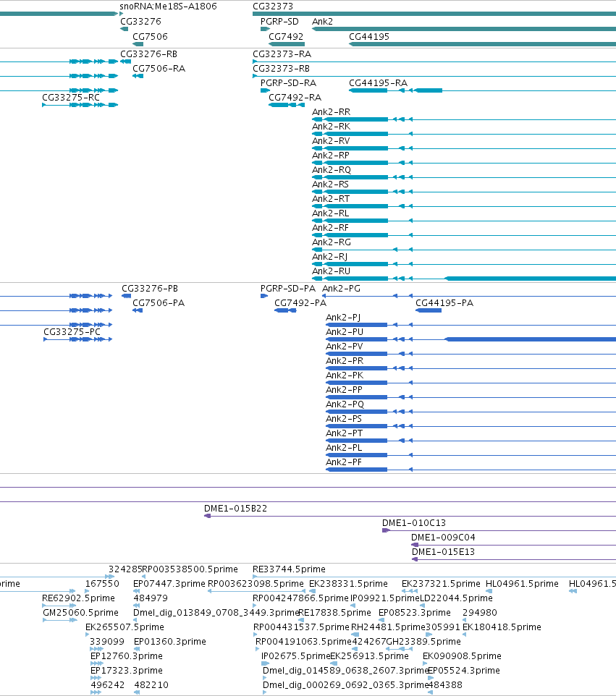The height and width of the screenshot is (696, 616).
Task: Open the DME1-015E13 clone
Action: point(514,559)
